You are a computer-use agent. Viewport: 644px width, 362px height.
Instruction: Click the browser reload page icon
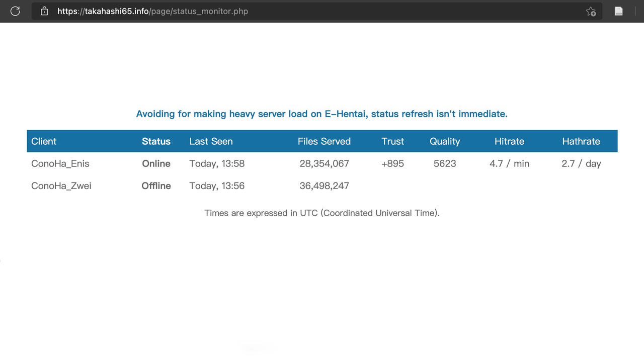click(15, 11)
